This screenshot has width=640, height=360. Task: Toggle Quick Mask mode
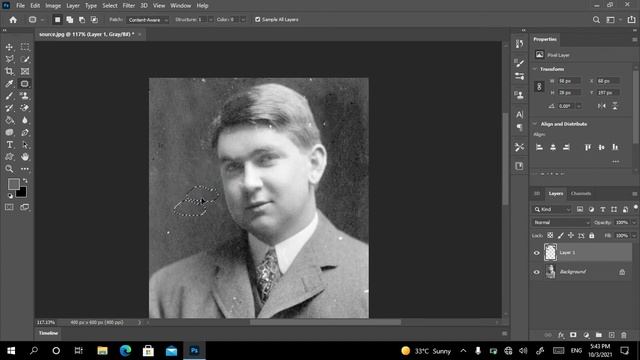point(9,207)
